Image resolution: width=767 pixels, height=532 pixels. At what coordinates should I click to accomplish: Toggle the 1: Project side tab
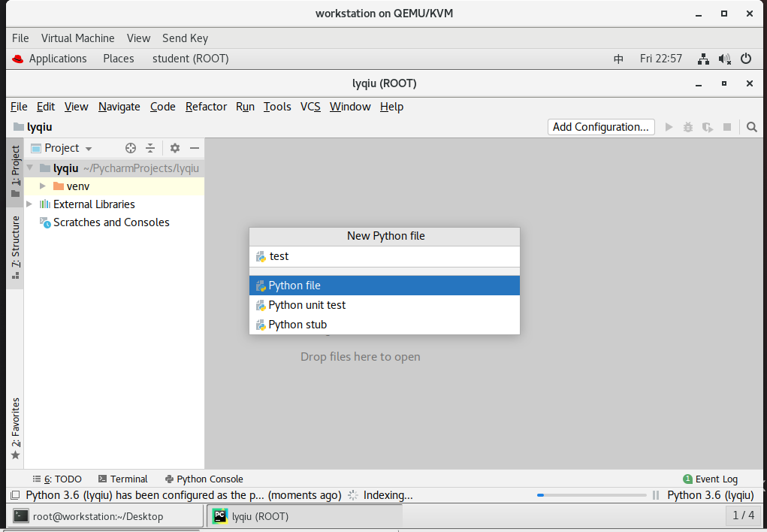coord(16,171)
